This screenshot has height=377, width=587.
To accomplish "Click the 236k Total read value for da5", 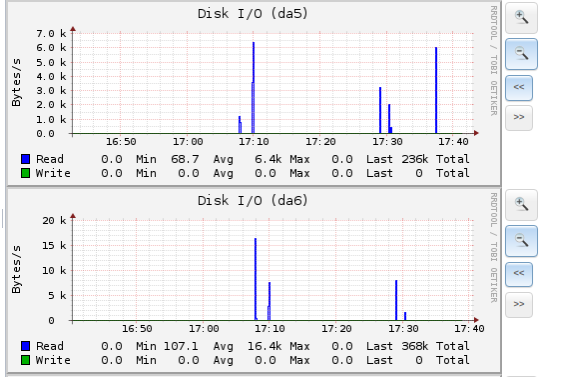I will coord(415,159).
